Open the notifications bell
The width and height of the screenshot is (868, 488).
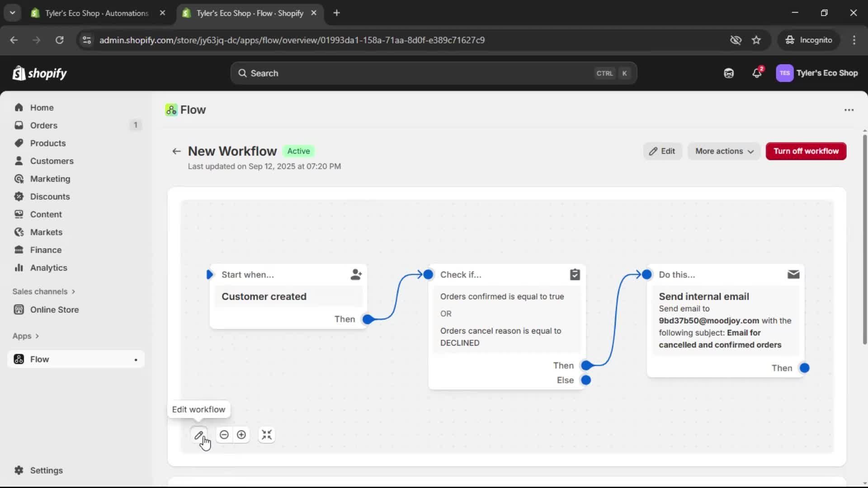tap(756, 73)
